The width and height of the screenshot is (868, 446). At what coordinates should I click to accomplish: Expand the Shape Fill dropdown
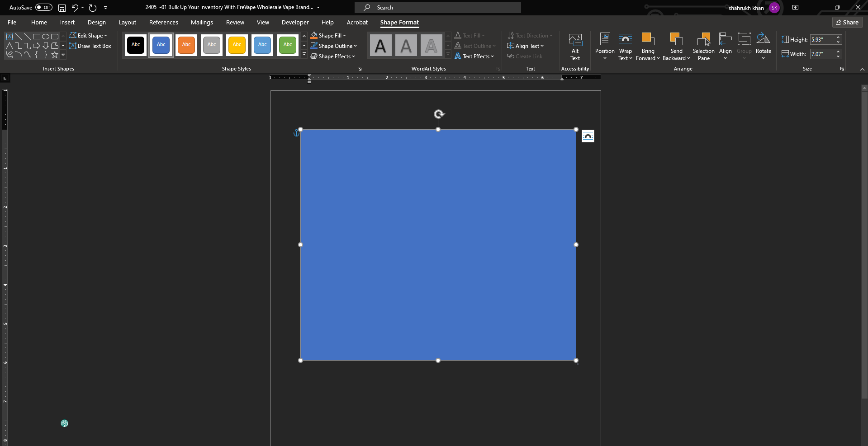(329, 36)
